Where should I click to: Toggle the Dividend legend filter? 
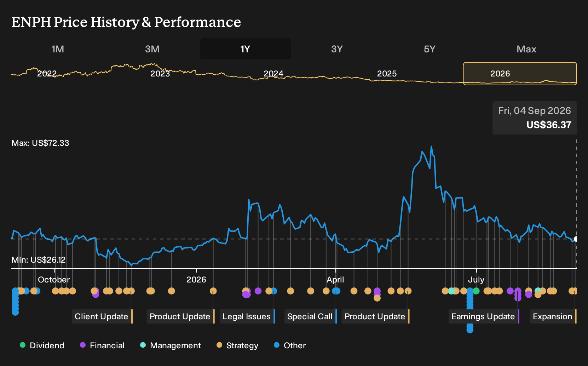coord(42,345)
